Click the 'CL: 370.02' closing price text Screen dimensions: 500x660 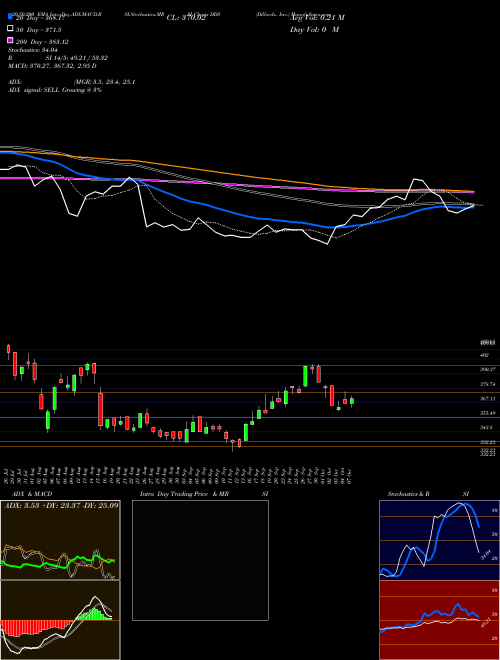pos(186,18)
